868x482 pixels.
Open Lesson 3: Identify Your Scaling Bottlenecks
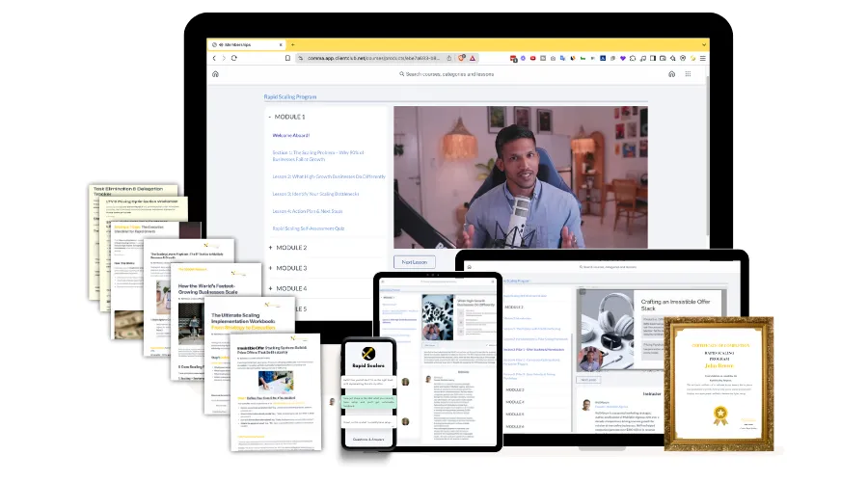point(315,194)
